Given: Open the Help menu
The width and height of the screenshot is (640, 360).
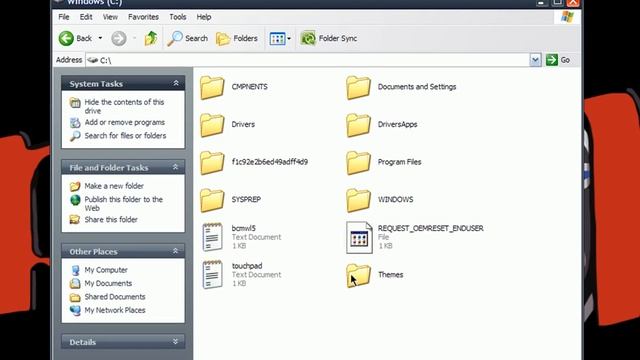Looking at the screenshot, I should 204,17.
